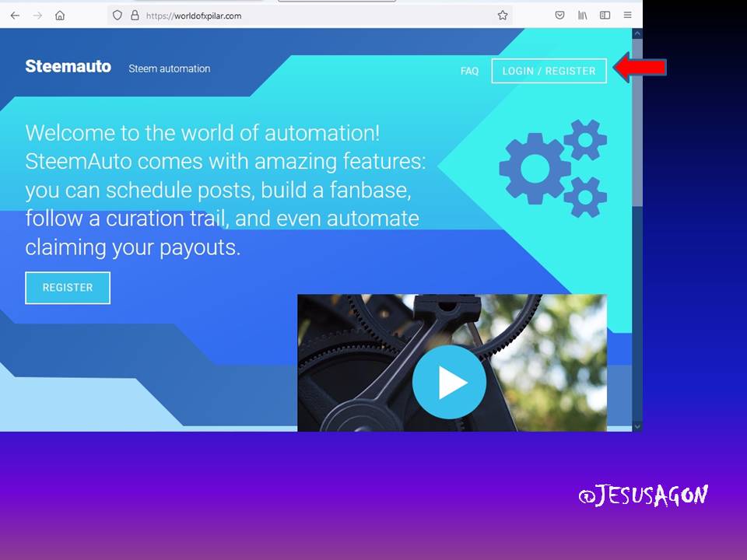
Task: Click the REGISTER button under the welcome text
Action: click(68, 288)
